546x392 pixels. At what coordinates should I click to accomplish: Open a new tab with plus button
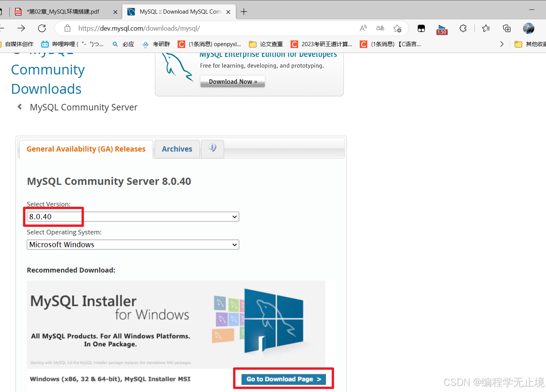(x=244, y=12)
